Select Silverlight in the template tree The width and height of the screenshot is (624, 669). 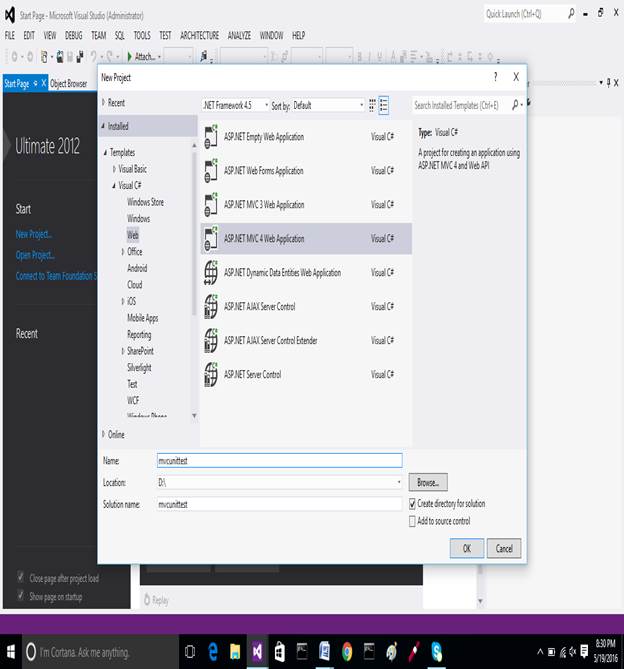(x=139, y=367)
